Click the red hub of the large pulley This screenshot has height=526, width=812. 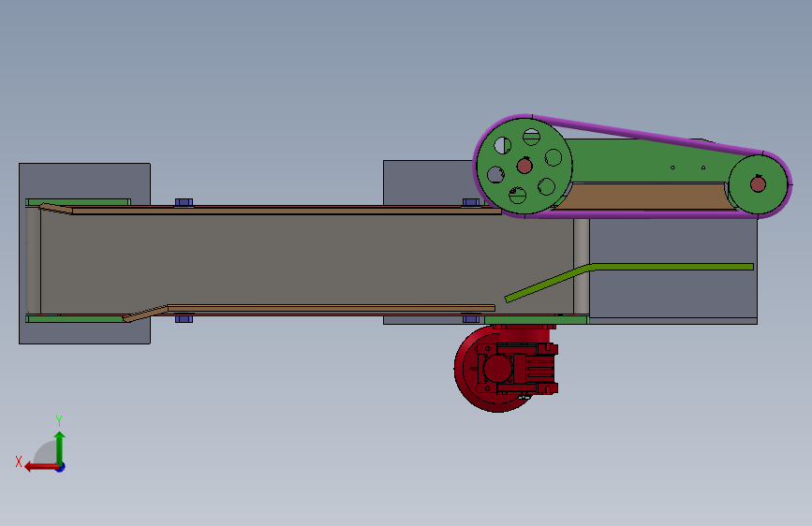tap(524, 166)
